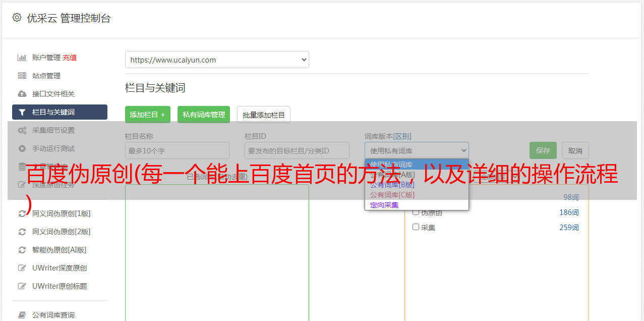Image resolution: width=644 pixels, height=321 pixels.
Task: Select the highlighted 使用私有词库 option in the list
Action: [x=417, y=165]
